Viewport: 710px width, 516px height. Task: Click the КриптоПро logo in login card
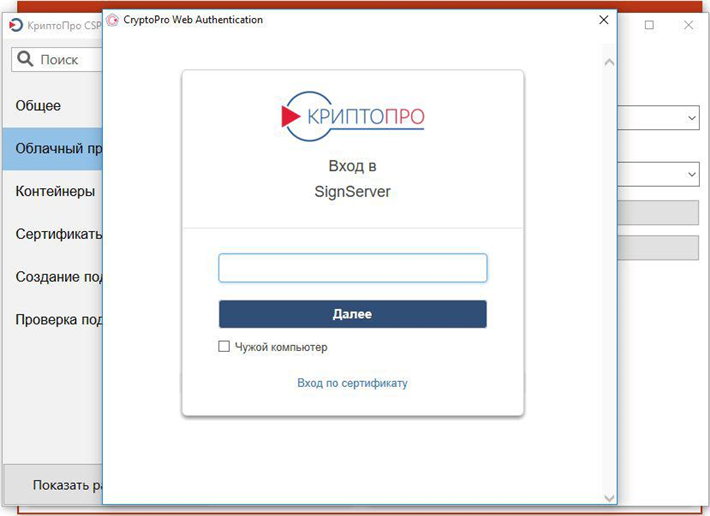353,116
